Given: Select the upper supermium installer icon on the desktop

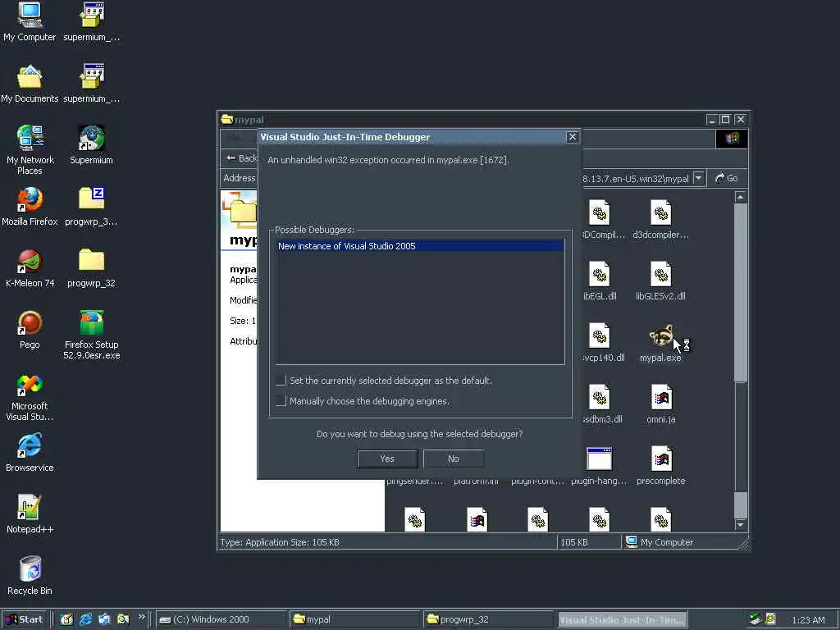Looking at the screenshot, I should click(x=92, y=21).
